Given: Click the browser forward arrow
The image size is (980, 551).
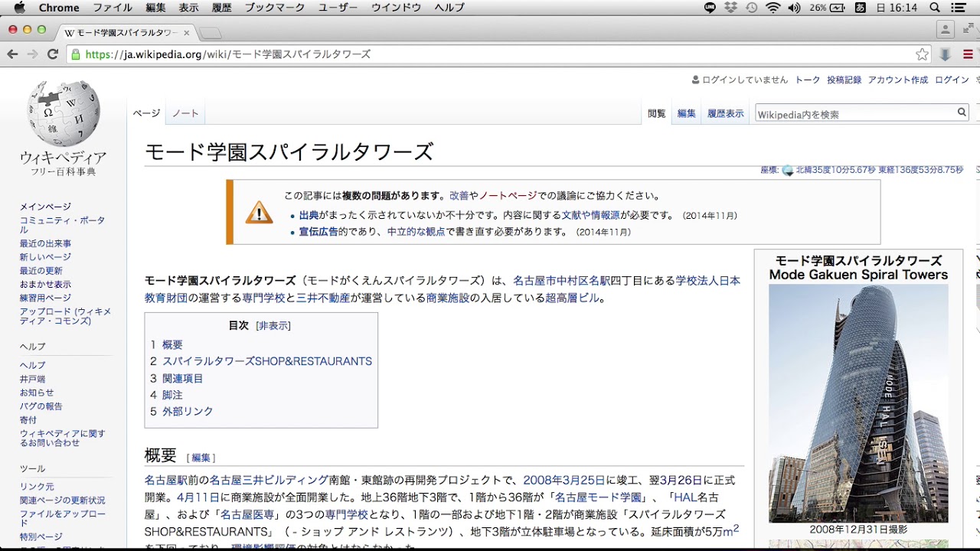Looking at the screenshot, I should pos(32,54).
